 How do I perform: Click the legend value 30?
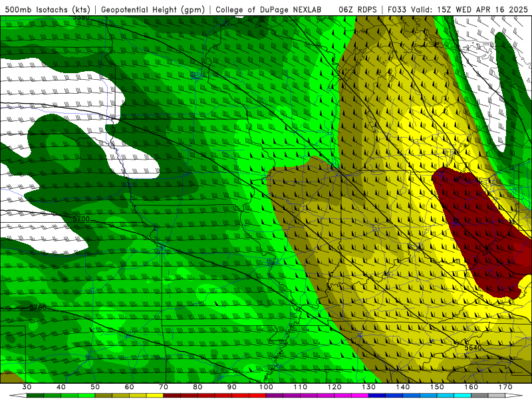[x=27, y=387]
